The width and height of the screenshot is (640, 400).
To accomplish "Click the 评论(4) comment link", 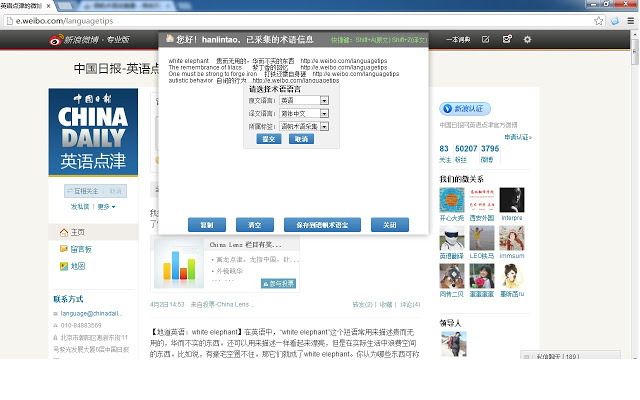I will [410, 304].
